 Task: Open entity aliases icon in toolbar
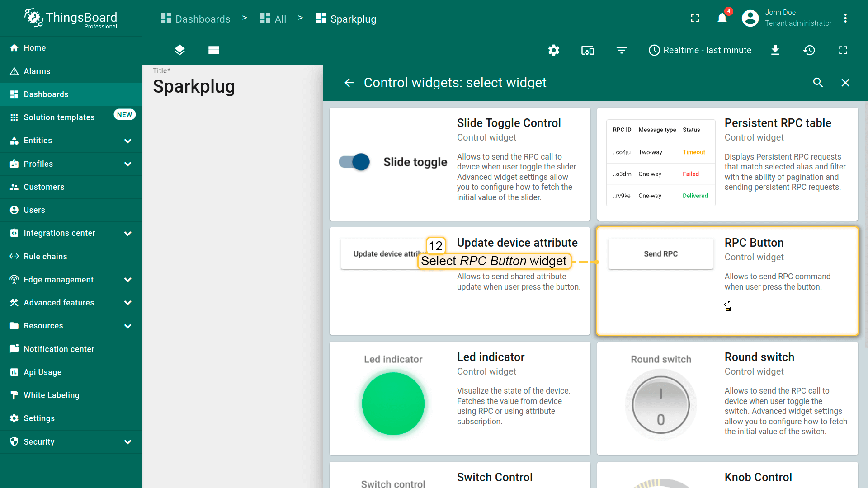587,50
